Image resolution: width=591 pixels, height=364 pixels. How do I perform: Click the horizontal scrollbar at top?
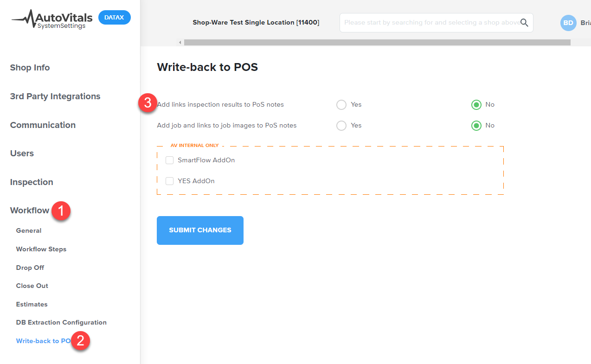pos(377,43)
